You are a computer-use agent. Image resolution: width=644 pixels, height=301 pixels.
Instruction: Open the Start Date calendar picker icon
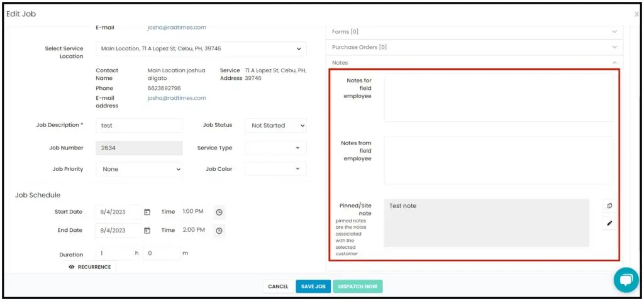[x=147, y=212]
